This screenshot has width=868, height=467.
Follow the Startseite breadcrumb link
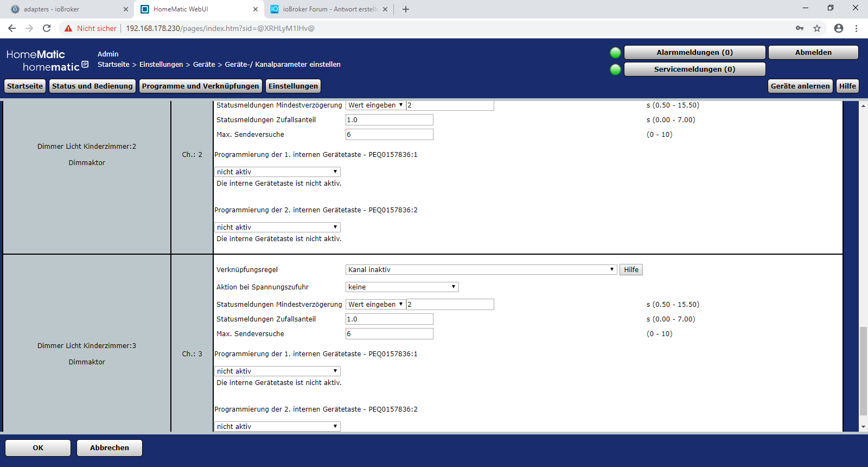click(113, 65)
